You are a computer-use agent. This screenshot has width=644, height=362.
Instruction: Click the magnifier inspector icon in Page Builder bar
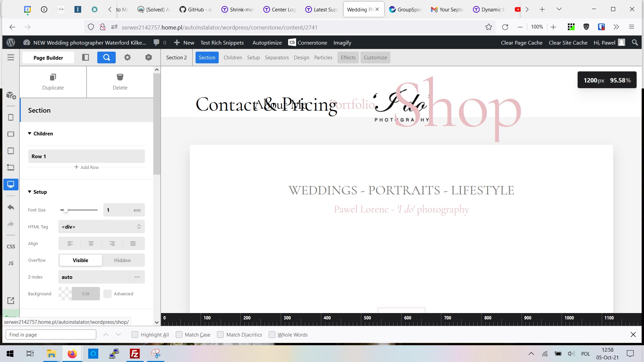106,57
